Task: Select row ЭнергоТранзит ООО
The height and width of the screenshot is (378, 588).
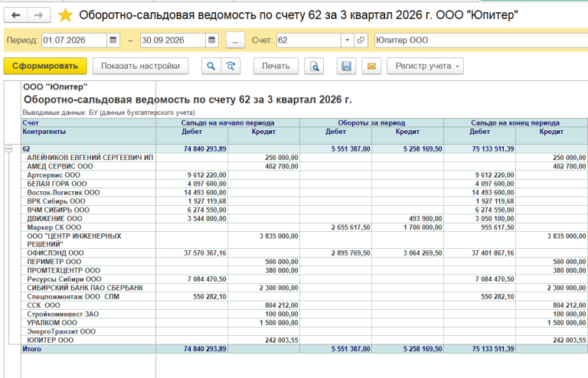Action: click(x=305, y=331)
